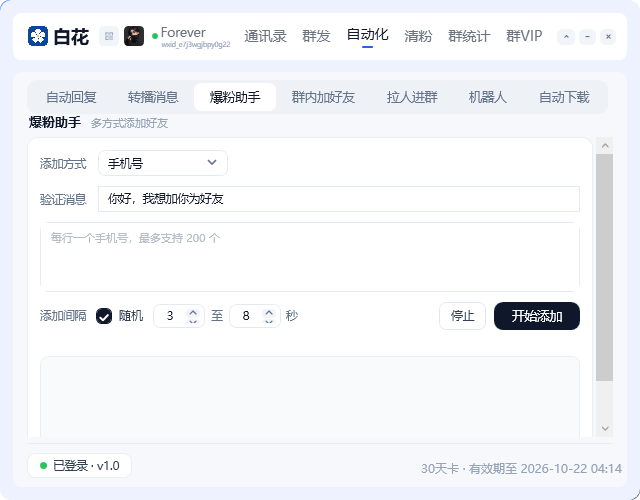This screenshot has width=640, height=500.
Task: Minimize the 白花 window
Action: (587, 37)
